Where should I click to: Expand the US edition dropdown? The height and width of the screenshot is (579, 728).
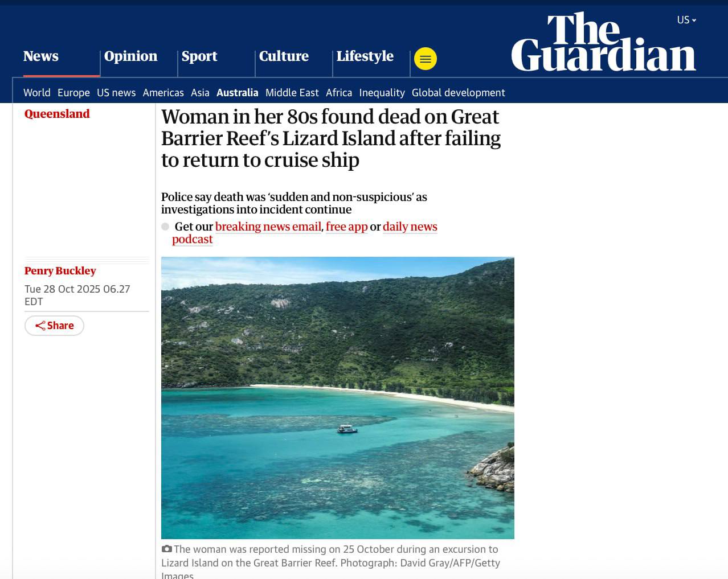pyautogui.click(x=686, y=20)
